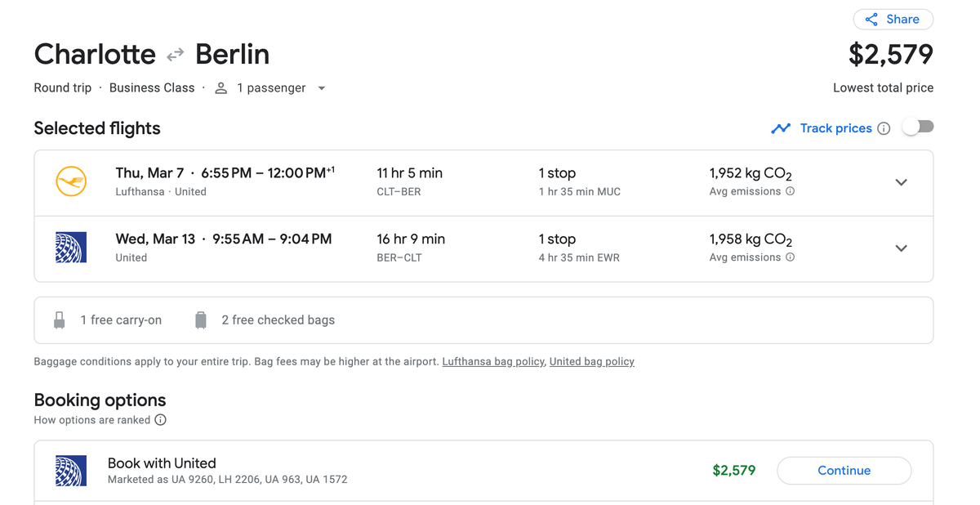
Task: Click the Round trip label
Action: 62,87
